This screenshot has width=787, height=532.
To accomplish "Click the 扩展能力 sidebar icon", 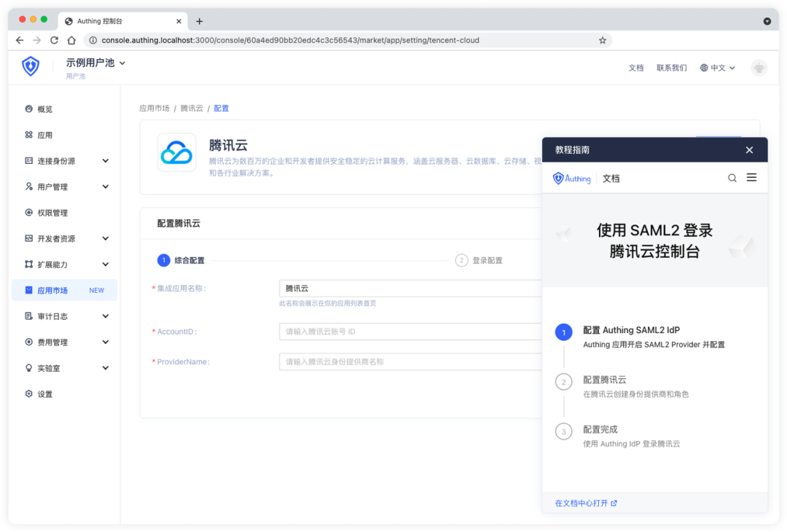I will click(28, 264).
